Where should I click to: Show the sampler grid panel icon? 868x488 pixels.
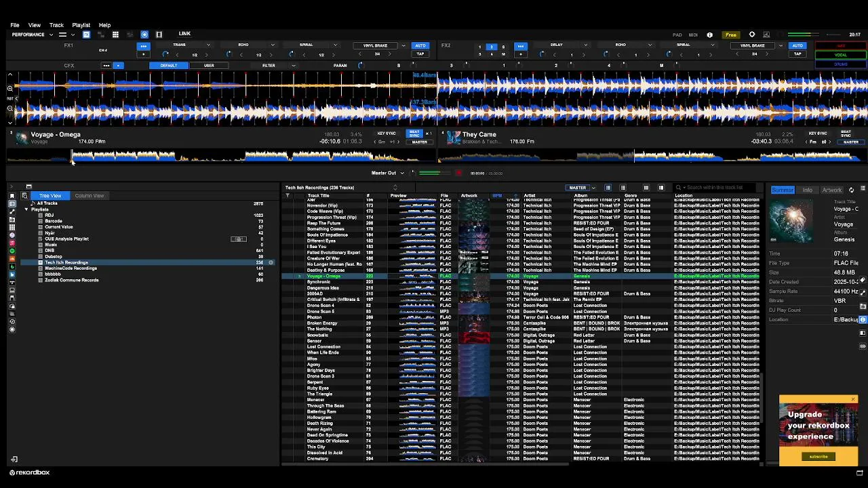click(x=115, y=35)
